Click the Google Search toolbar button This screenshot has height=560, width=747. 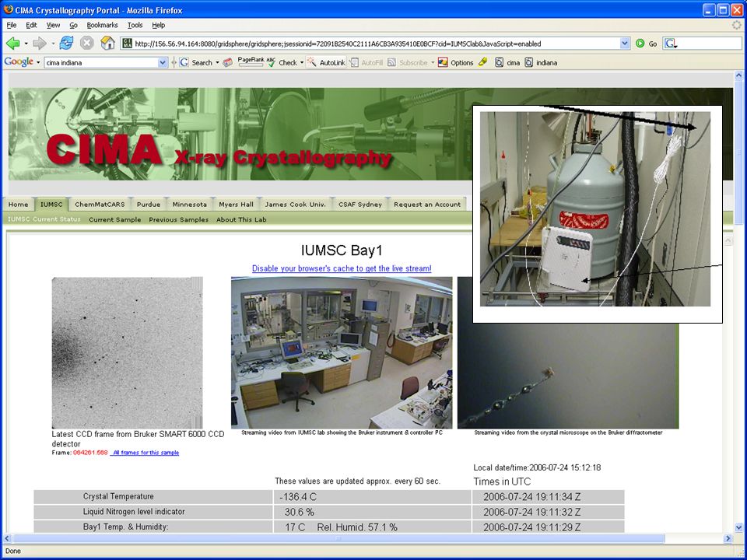(196, 62)
